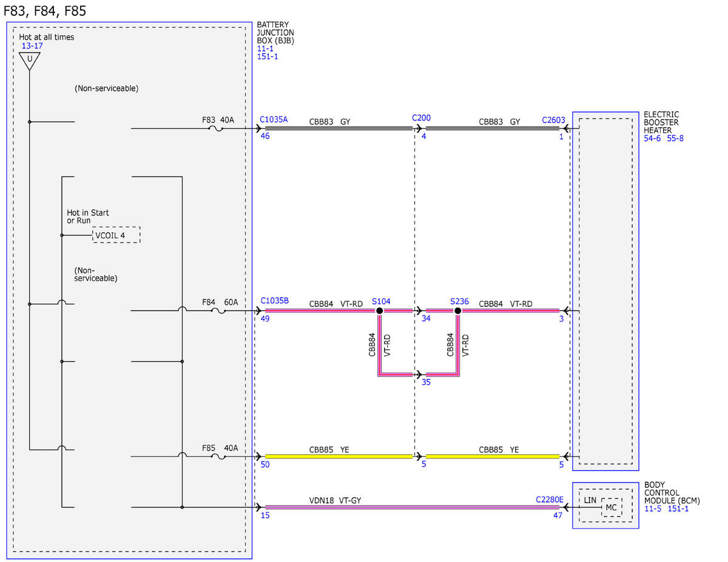Screen dimensions: 728x562
Task: Follow the 54-6 Electric Booster Heater reference
Action: click(653, 139)
